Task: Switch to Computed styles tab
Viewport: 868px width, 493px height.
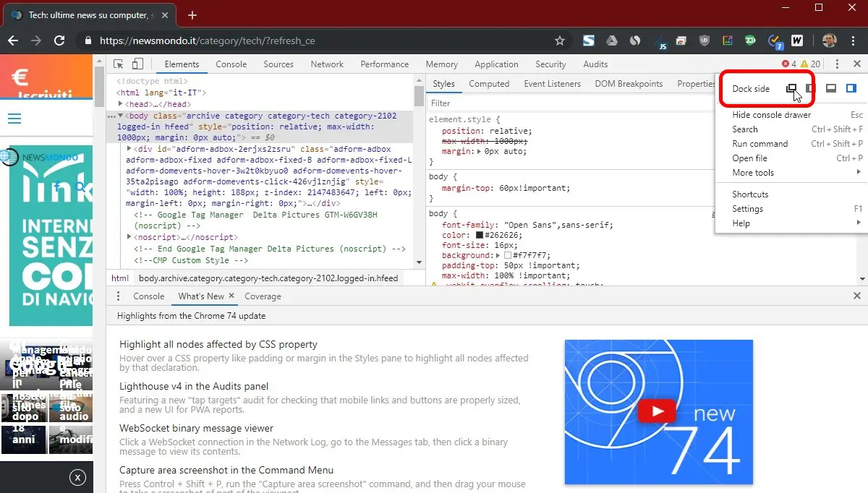Action: coord(489,84)
